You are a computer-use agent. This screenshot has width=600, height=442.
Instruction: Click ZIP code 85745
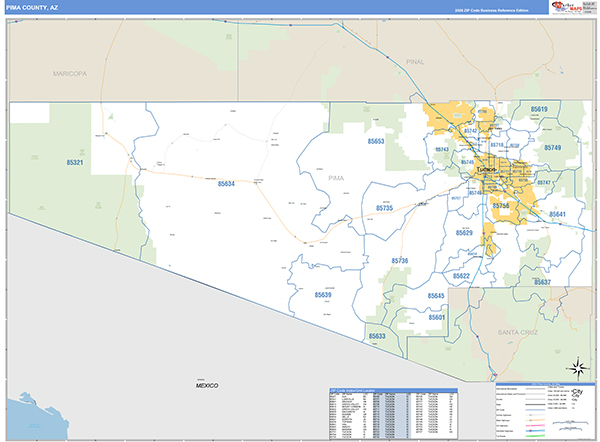coord(467,162)
